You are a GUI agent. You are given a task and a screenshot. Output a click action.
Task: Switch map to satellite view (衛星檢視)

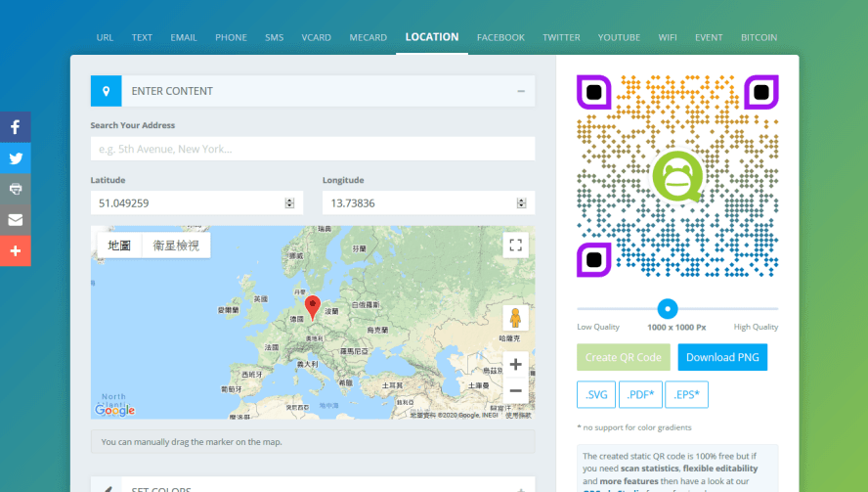(x=176, y=246)
